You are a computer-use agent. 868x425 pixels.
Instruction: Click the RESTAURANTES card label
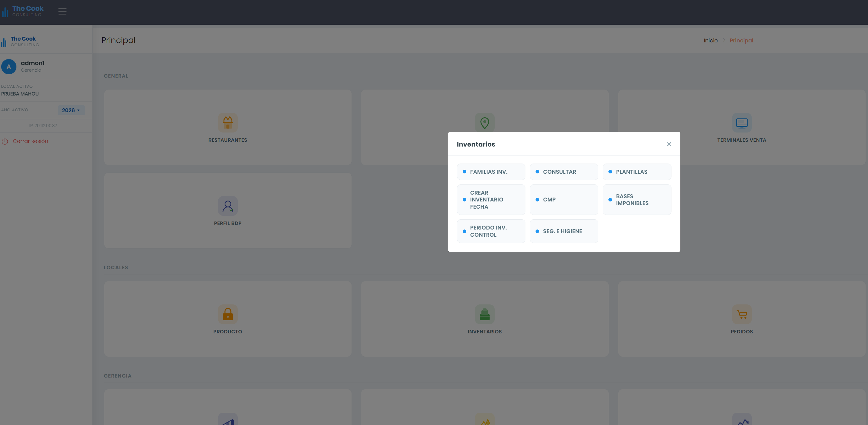click(228, 140)
